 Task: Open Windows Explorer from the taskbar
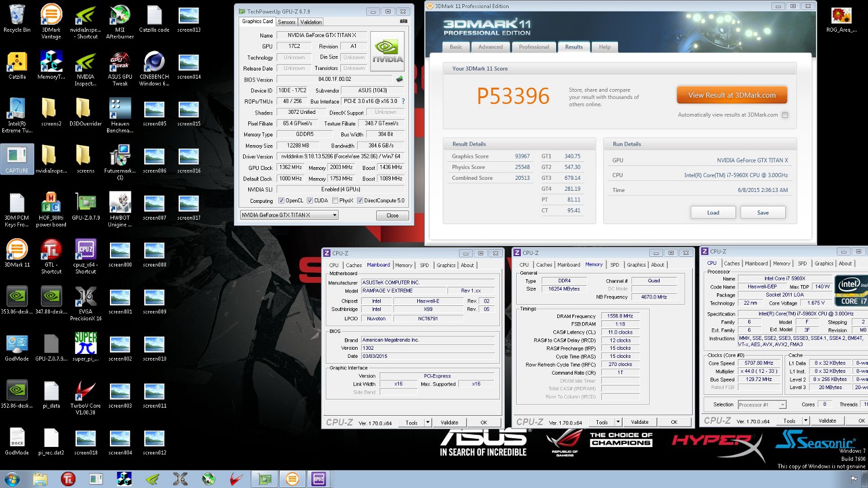click(x=40, y=479)
